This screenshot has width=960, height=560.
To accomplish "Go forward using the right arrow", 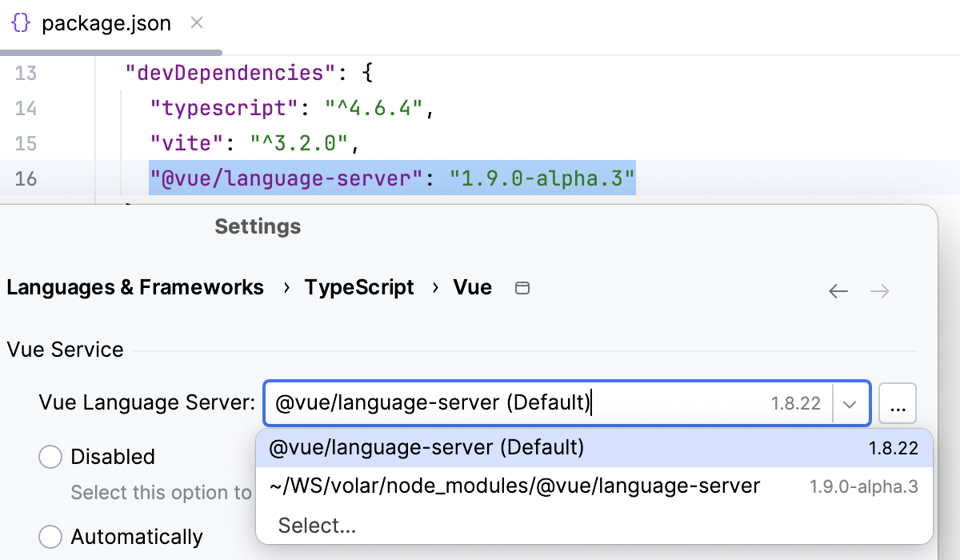I will (880, 291).
